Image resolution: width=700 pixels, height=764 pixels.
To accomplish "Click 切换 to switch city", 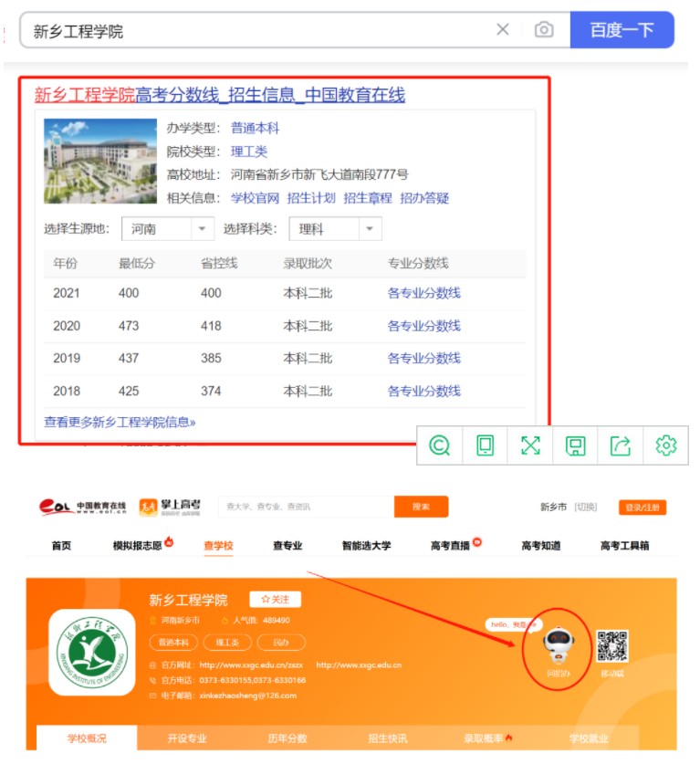I will (x=585, y=508).
